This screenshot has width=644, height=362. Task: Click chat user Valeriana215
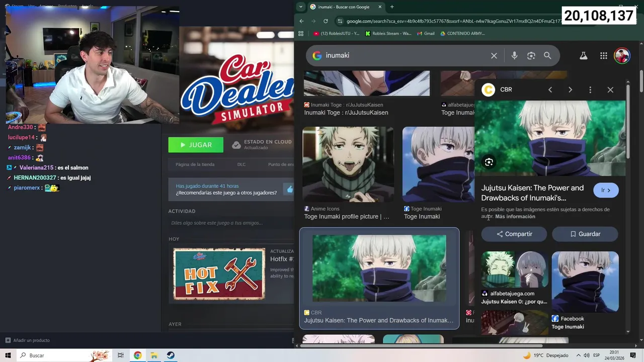[36, 167]
